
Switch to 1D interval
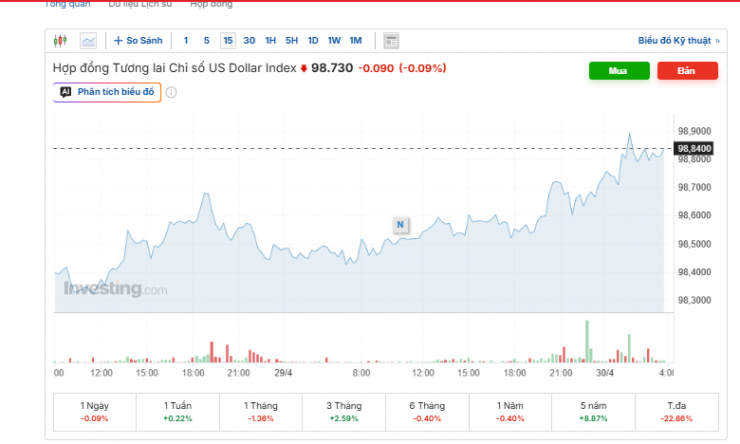[313, 41]
